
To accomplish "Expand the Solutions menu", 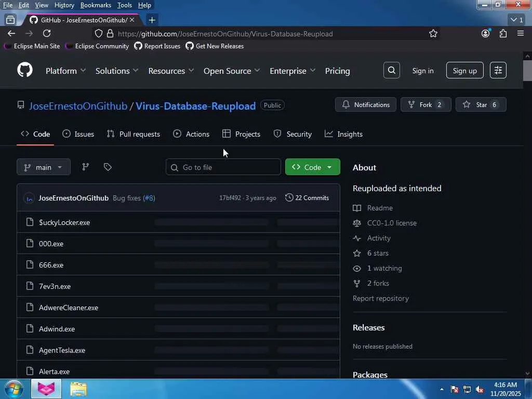I will [117, 71].
